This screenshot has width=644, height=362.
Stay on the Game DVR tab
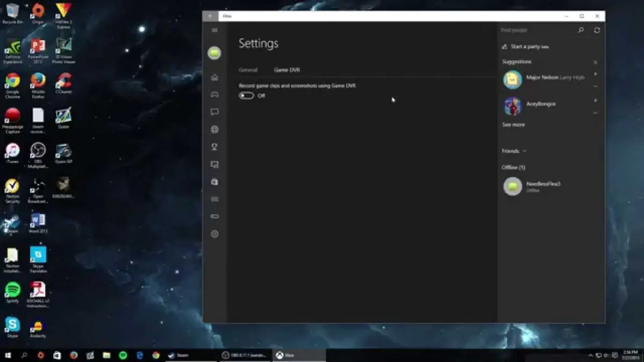(287, 70)
